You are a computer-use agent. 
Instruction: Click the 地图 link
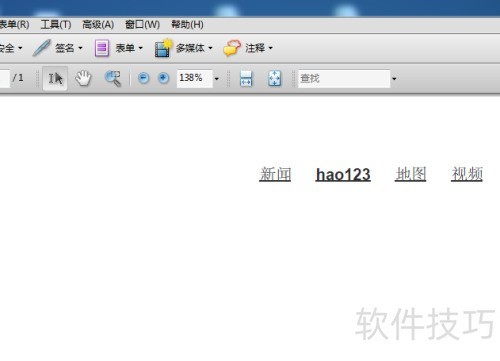point(410,174)
